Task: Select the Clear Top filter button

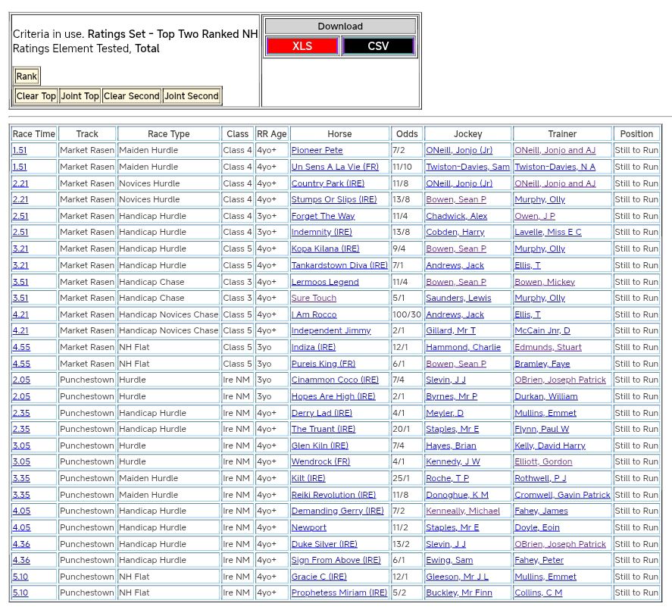Action: coord(36,96)
